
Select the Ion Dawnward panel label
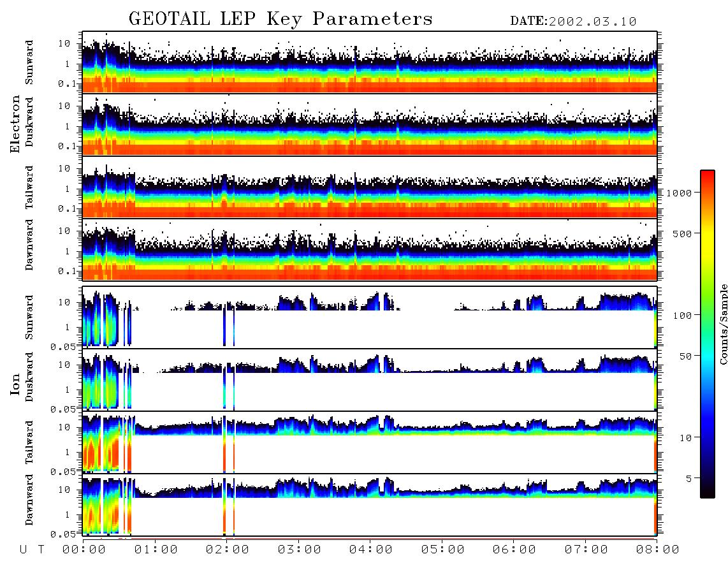pyautogui.click(x=29, y=500)
